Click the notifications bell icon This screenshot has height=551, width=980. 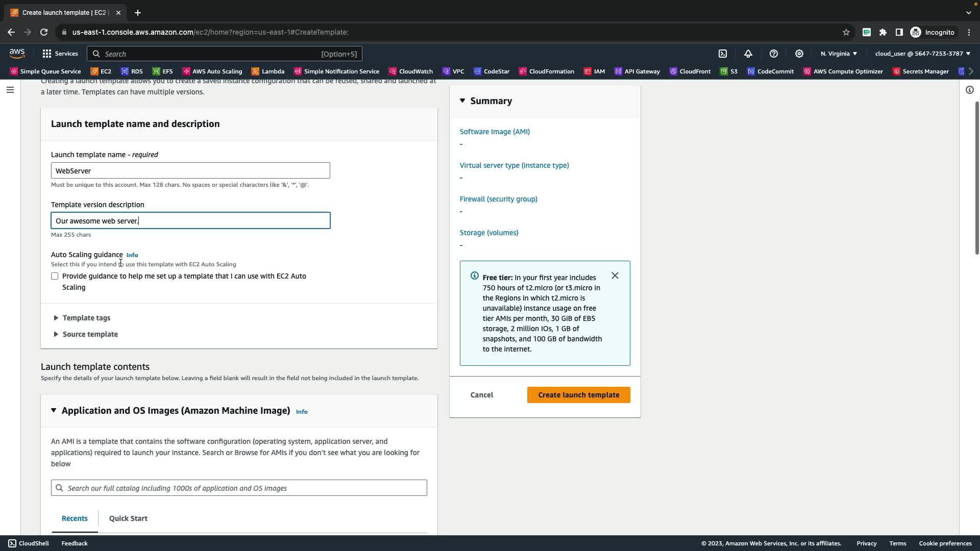click(748, 54)
